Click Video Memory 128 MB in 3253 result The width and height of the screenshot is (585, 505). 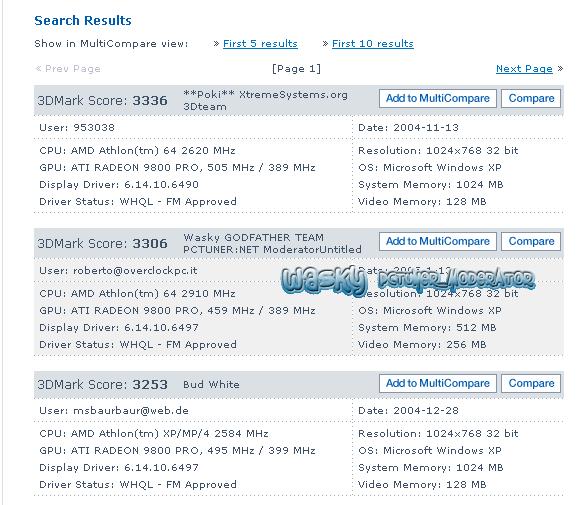422,484
